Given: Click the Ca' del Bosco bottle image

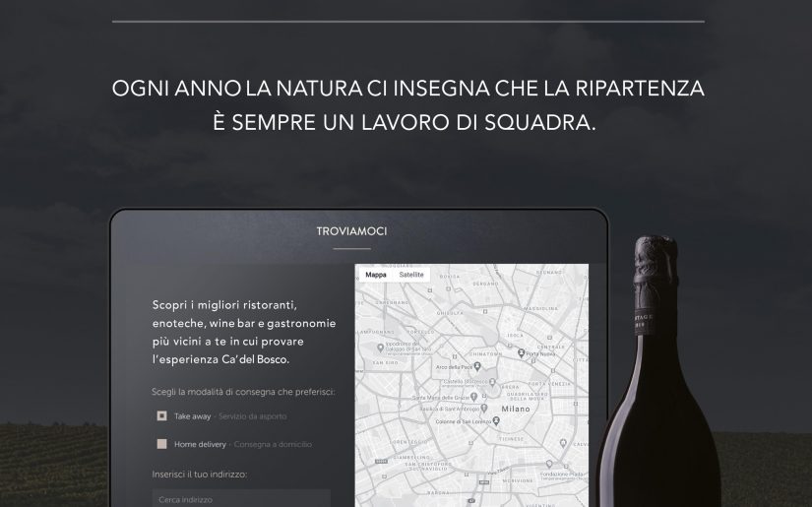Looking at the screenshot, I should tap(657, 371).
